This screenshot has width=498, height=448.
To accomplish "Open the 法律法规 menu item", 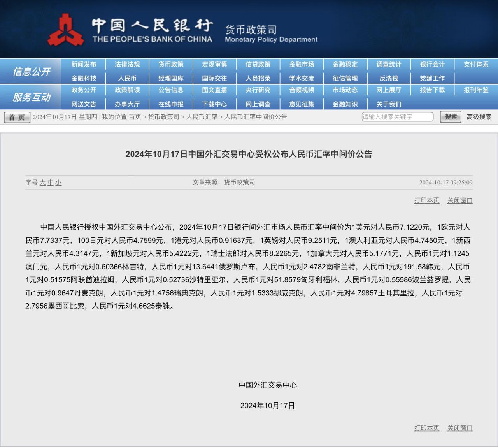I will [127, 65].
